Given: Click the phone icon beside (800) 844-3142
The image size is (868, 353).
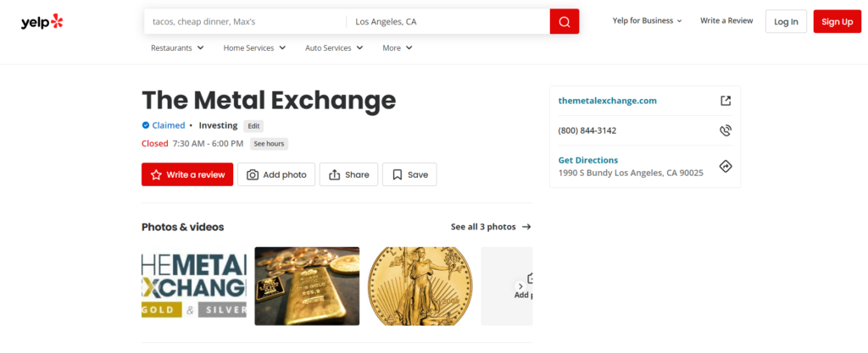Looking at the screenshot, I should coord(726,130).
